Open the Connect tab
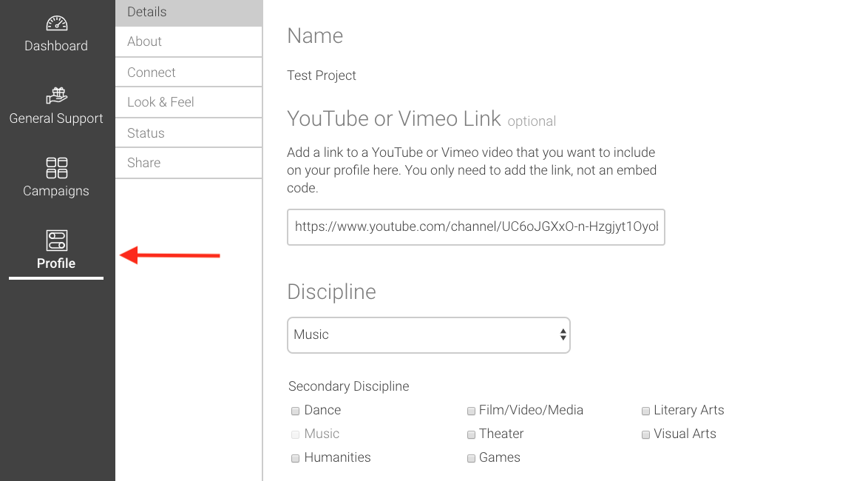Screen dimensions: 868x481 pos(189,72)
